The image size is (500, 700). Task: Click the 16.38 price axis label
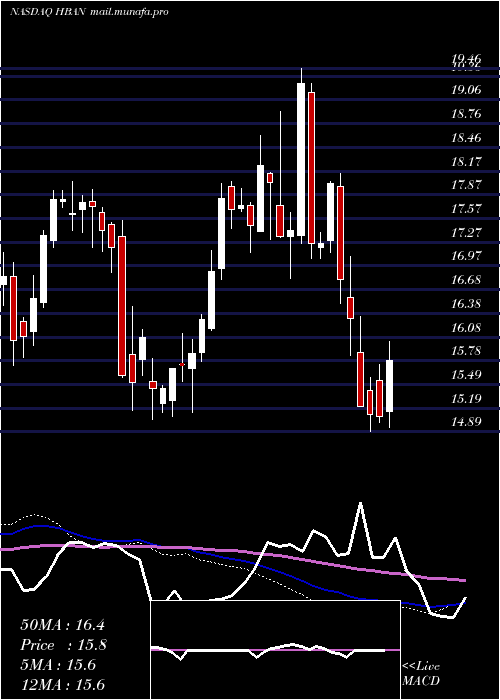467,304
